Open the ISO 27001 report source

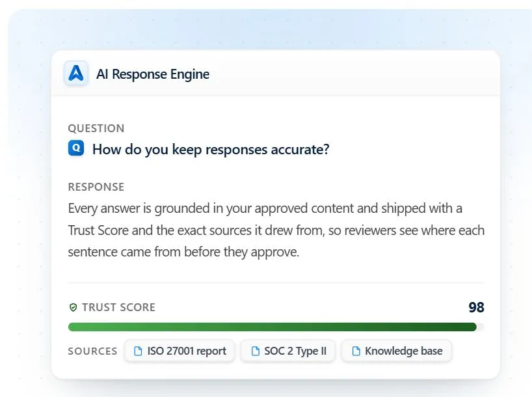click(x=180, y=351)
